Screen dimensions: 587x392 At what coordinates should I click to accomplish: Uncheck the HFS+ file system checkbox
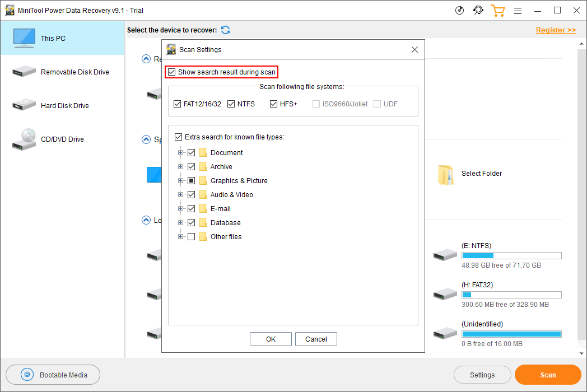(274, 104)
